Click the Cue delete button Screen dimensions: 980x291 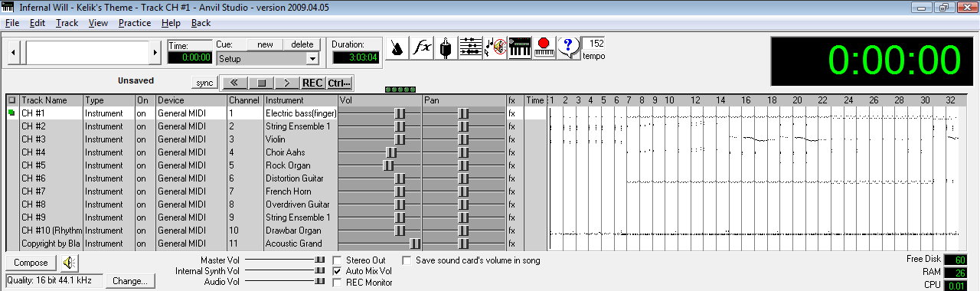[x=302, y=44]
